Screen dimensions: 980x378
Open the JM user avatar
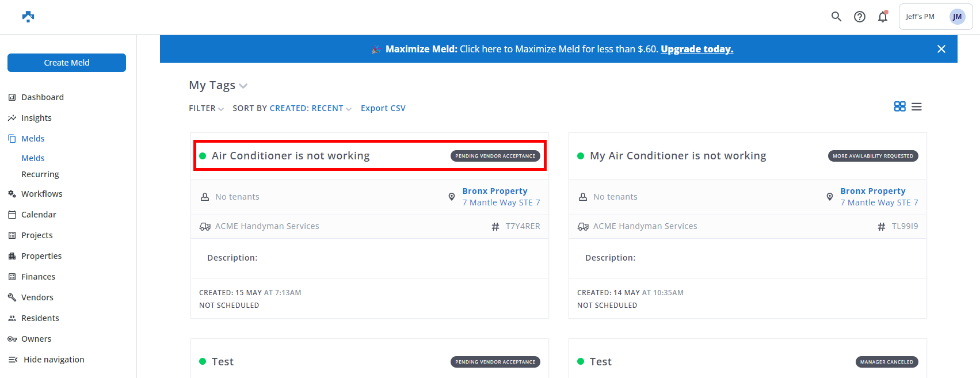957,17
